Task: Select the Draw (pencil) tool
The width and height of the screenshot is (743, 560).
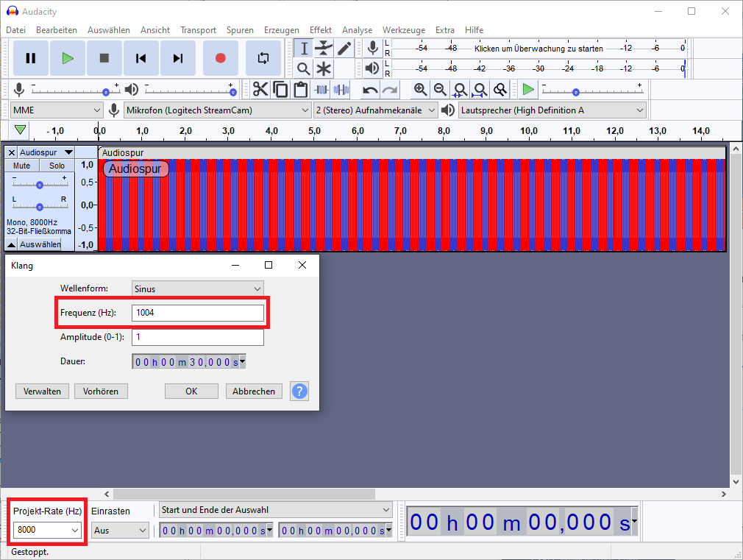Action: pos(344,49)
